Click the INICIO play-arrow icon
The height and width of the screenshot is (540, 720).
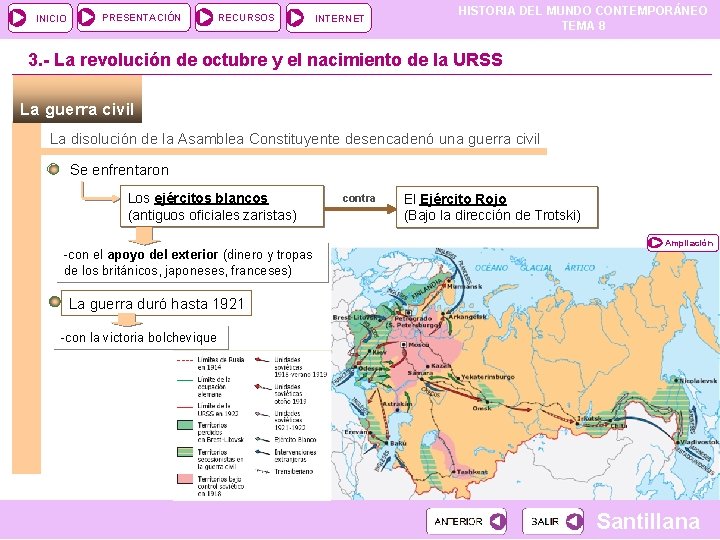pos(18,18)
